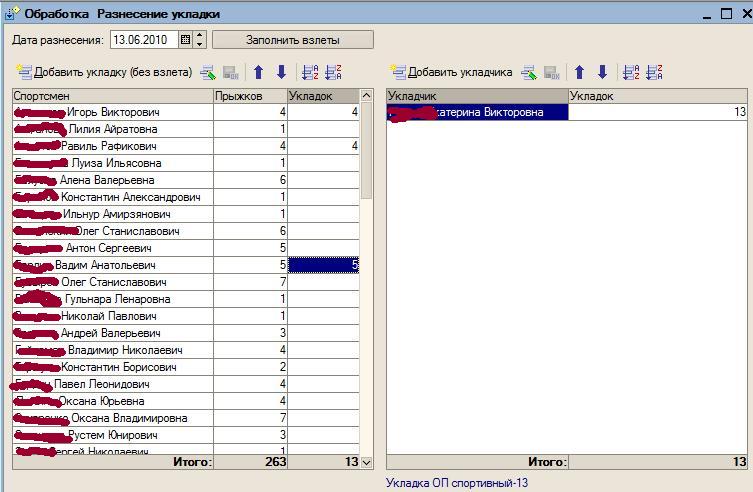Maximize the Обработка Разнесение укладки window
Image resolution: width=753 pixels, height=492 pixels.
pyautogui.click(x=727, y=13)
